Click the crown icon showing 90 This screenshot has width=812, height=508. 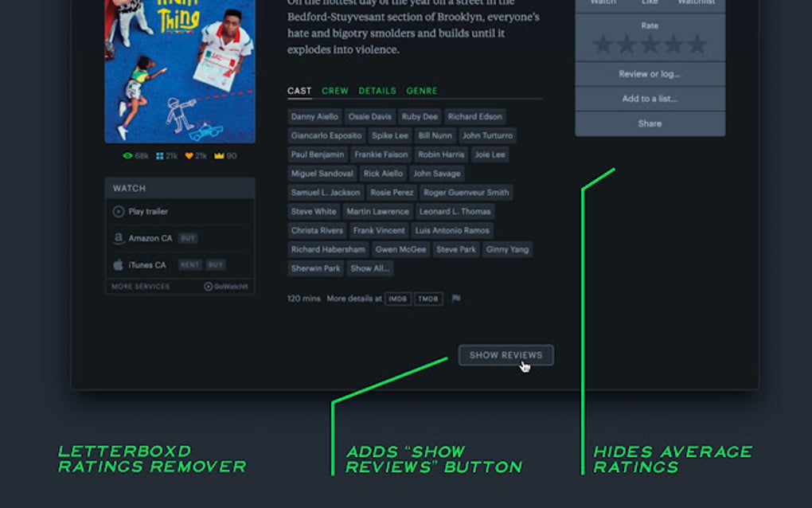pos(220,155)
